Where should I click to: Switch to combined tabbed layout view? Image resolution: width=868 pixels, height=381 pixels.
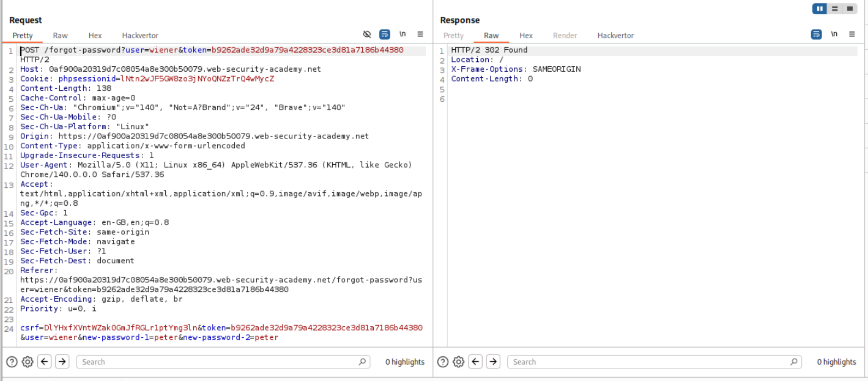point(850,9)
